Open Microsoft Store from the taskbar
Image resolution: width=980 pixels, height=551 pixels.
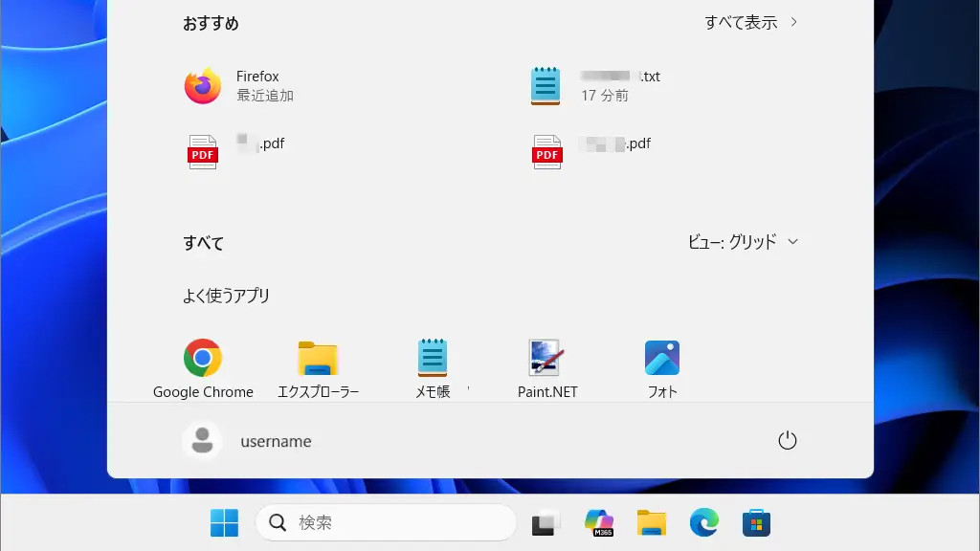(756, 522)
